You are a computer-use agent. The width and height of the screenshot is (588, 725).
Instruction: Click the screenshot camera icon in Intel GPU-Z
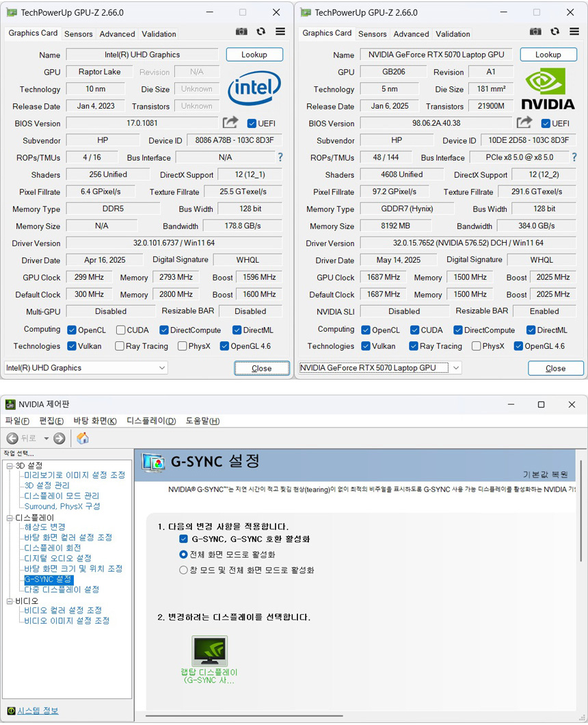coord(241,31)
